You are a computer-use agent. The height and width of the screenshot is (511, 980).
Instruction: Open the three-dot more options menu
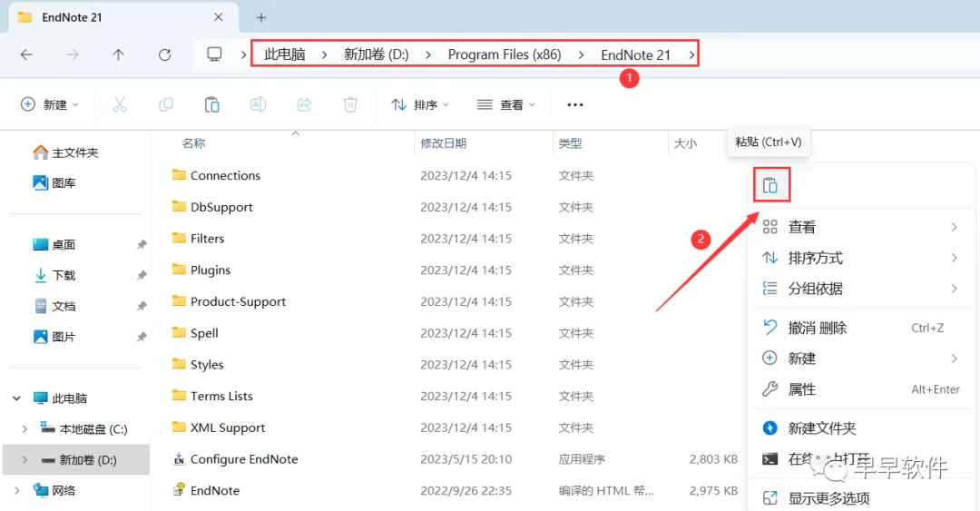[575, 104]
